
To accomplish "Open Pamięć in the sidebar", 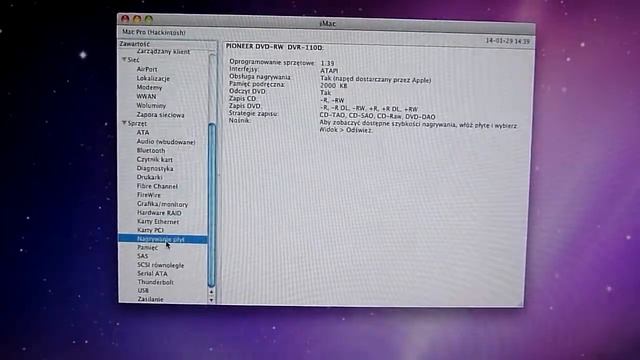I will pos(147,247).
